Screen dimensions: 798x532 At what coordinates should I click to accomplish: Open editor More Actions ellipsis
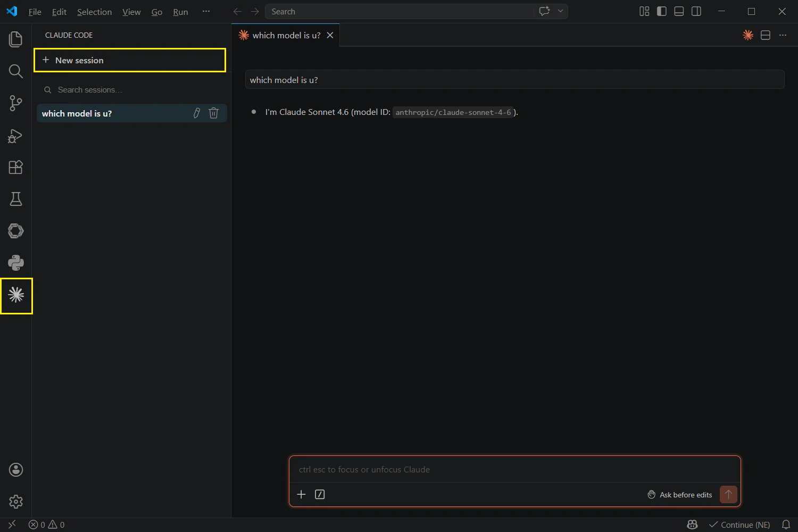[783, 35]
